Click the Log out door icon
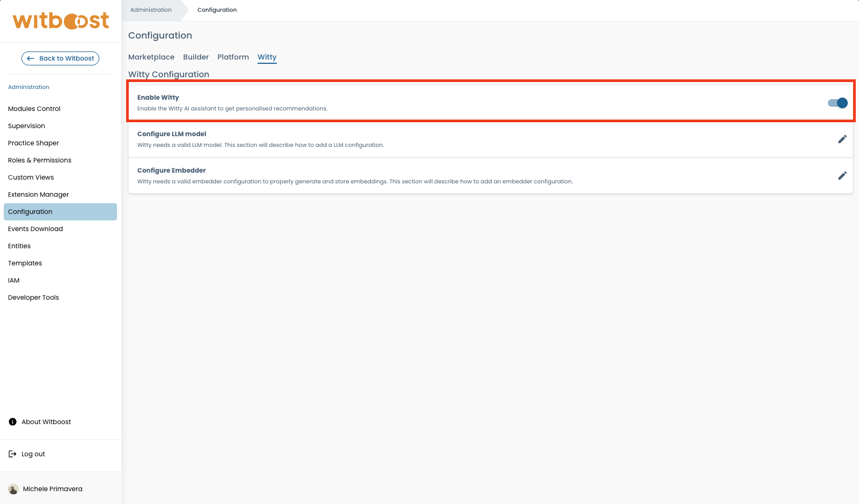 click(12, 454)
